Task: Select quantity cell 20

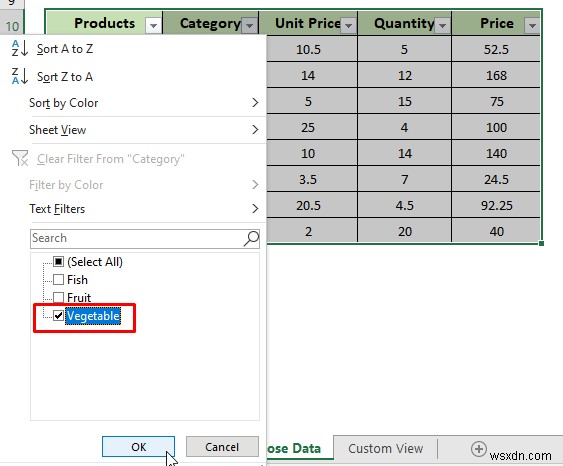Action: coord(404,231)
